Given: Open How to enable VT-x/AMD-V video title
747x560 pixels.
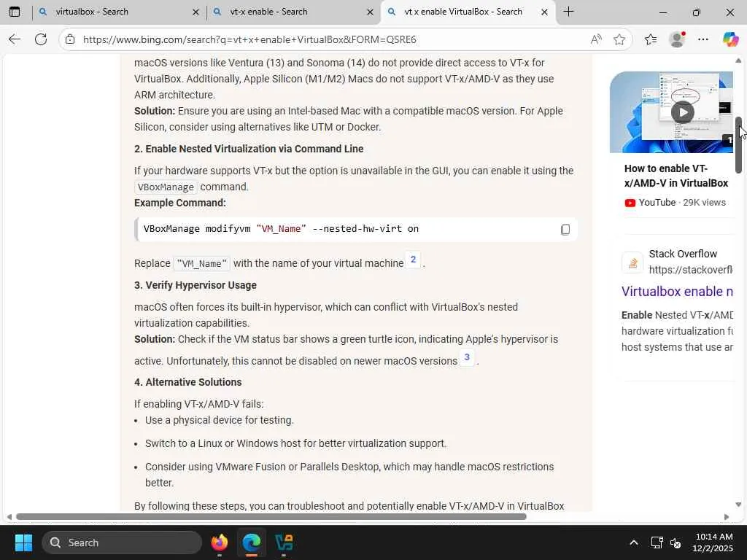Looking at the screenshot, I should tap(676, 176).
